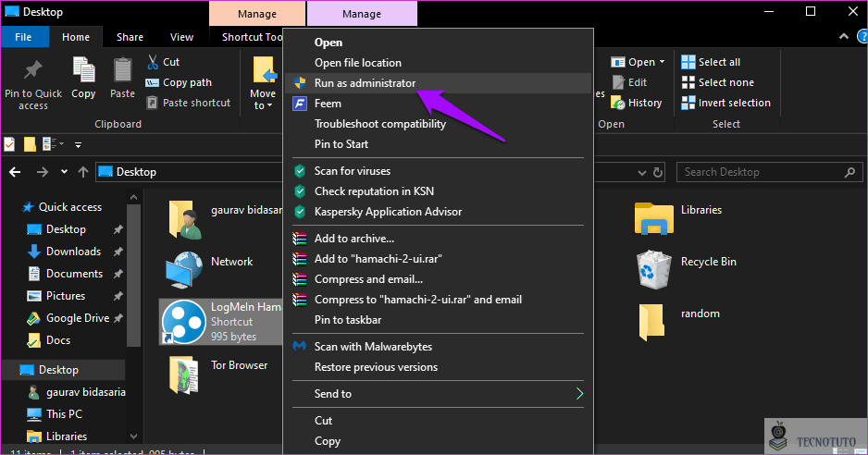Screen dimensions: 868x455
Task: Click the orange Manage contextual tab
Action: click(257, 14)
